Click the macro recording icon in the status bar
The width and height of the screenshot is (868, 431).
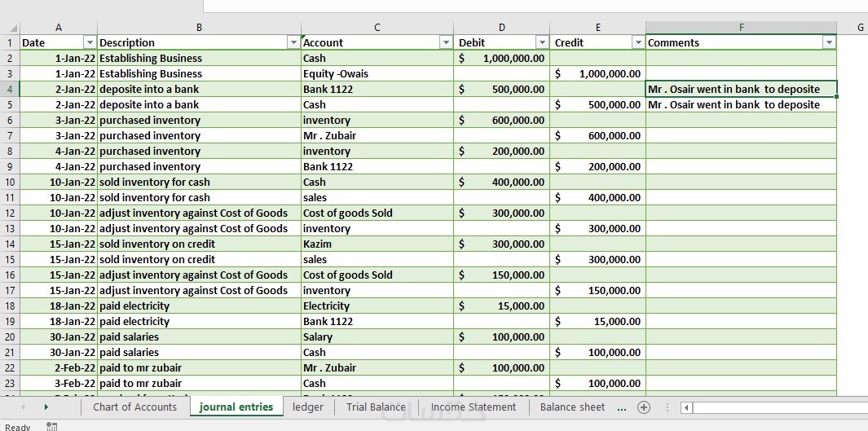pos(52,426)
